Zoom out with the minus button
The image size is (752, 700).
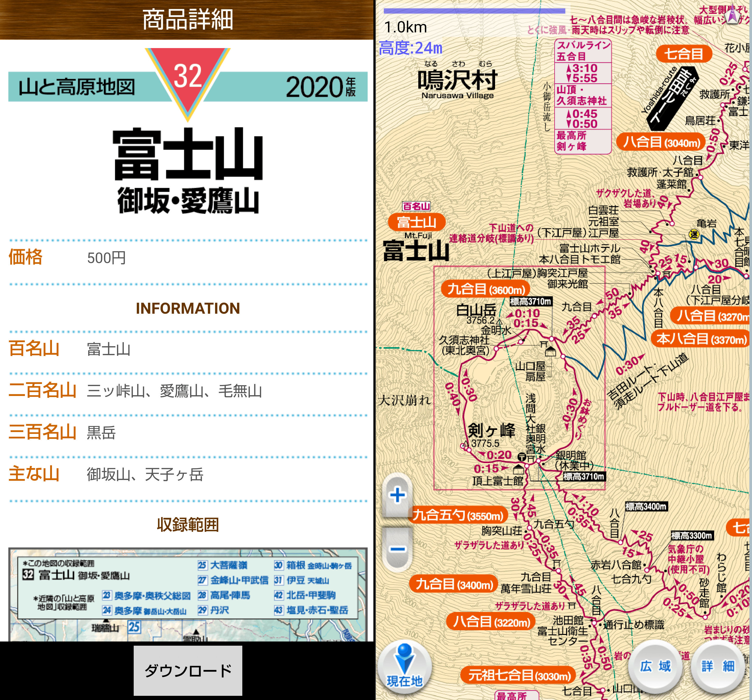click(397, 549)
